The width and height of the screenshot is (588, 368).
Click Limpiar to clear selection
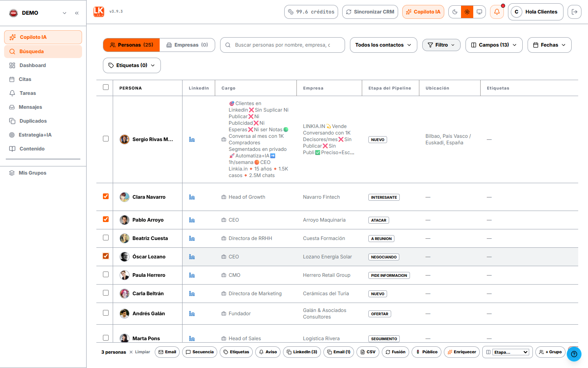(140, 352)
